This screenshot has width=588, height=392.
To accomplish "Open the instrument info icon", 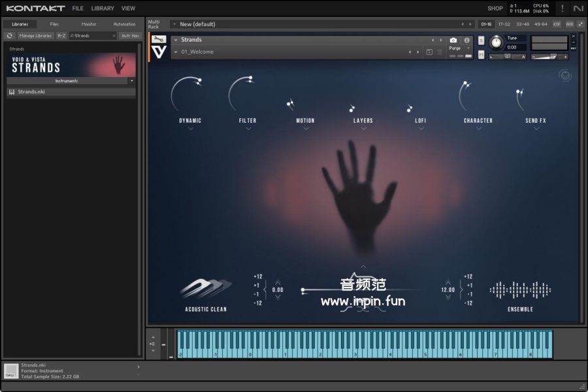I will pos(466,40).
